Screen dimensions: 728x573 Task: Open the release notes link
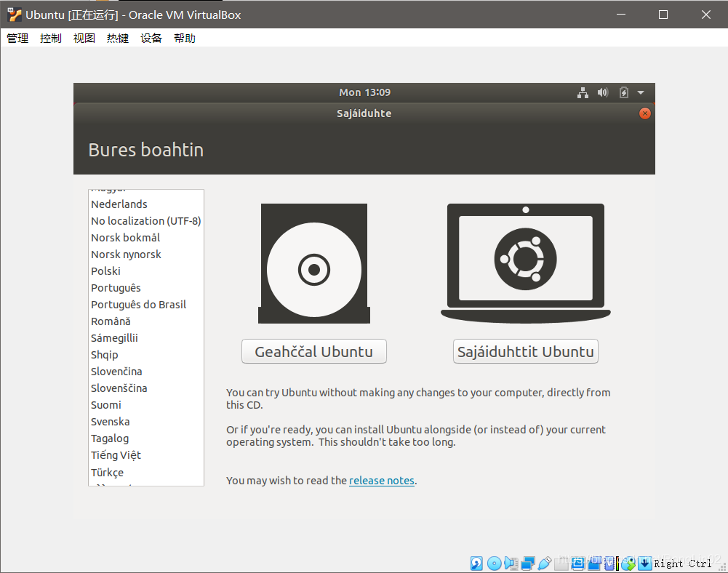coord(382,481)
